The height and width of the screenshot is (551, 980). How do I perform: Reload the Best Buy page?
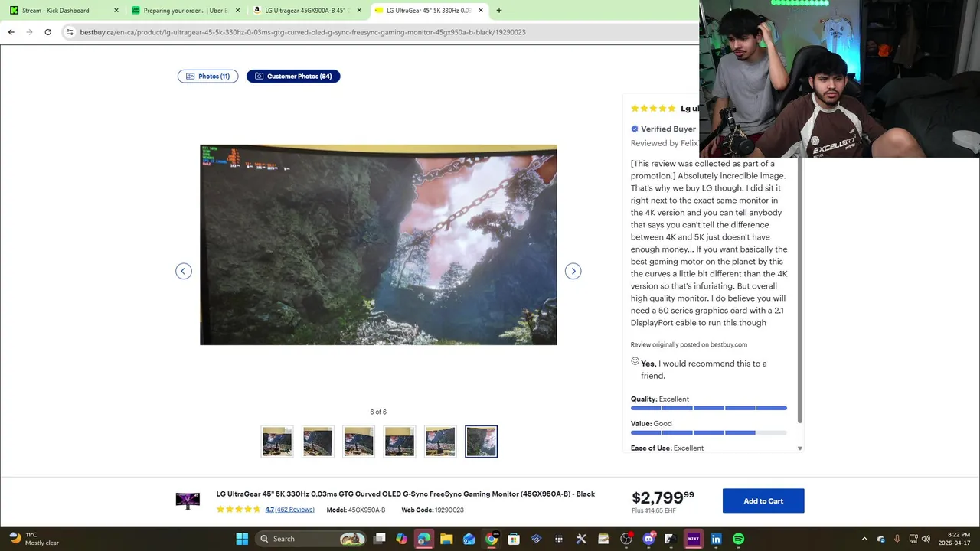point(47,32)
